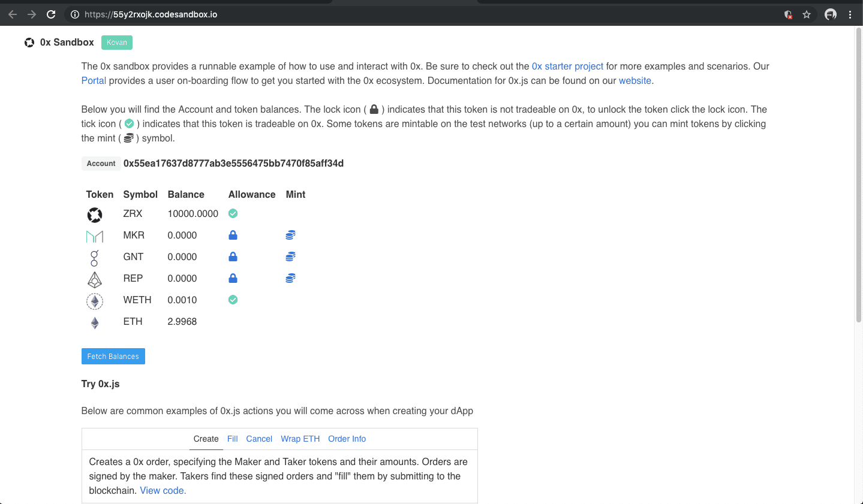The image size is (863, 504).
Task: Go back with browser back arrow
Action: [x=13, y=14]
